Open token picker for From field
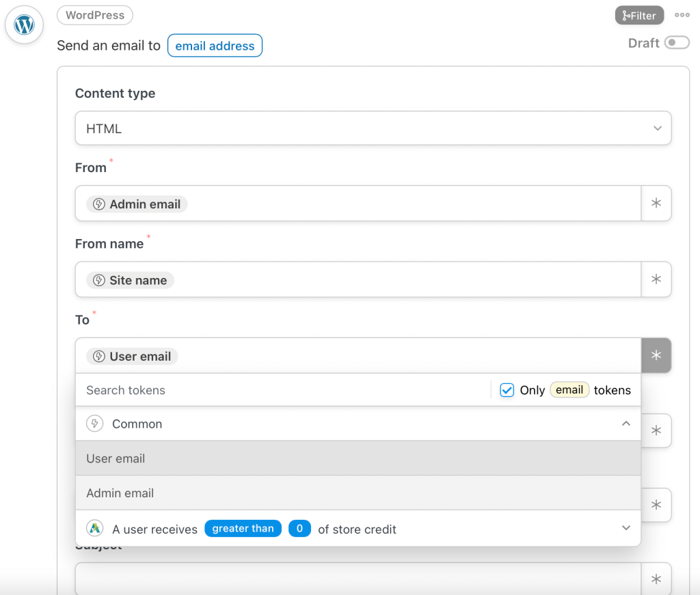The height and width of the screenshot is (595, 700). point(656,204)
